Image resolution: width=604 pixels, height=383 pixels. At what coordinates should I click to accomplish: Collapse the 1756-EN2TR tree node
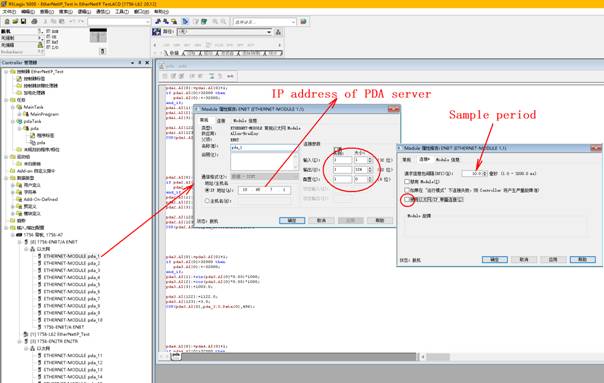(x=20, y=341)
